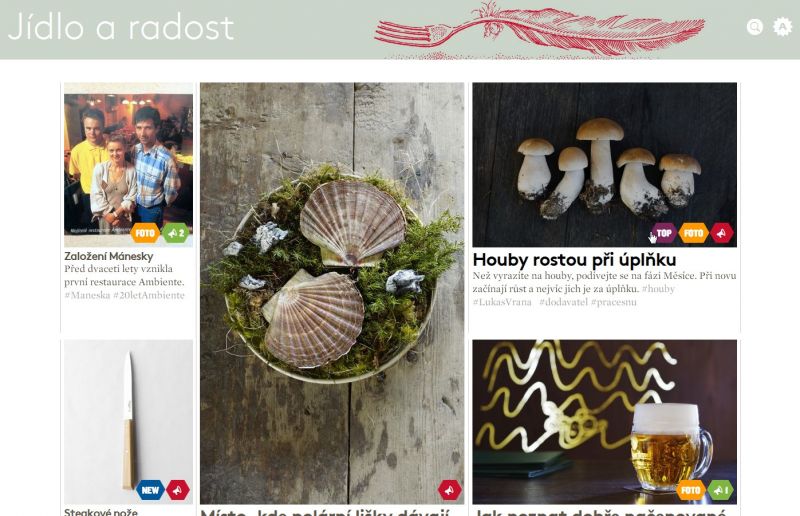Screen dimensions: 800x516
Task: Open the steak knife photo thumbnail
Action: click(129, 422)
